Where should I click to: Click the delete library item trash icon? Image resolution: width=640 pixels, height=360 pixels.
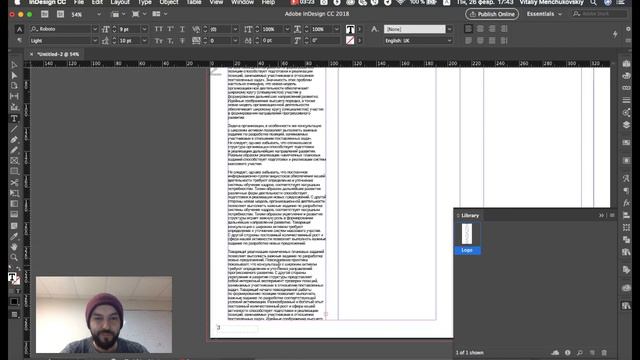tap(604, 352)
